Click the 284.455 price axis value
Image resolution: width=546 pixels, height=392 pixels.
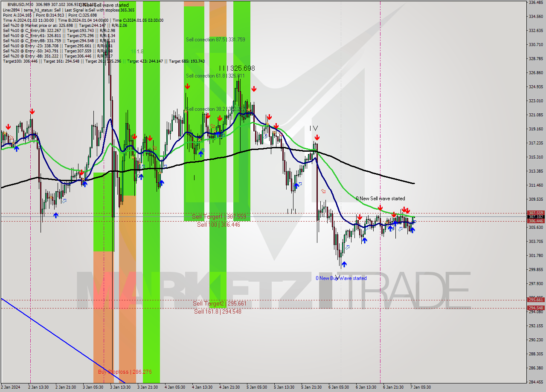[x=535, y=382]
